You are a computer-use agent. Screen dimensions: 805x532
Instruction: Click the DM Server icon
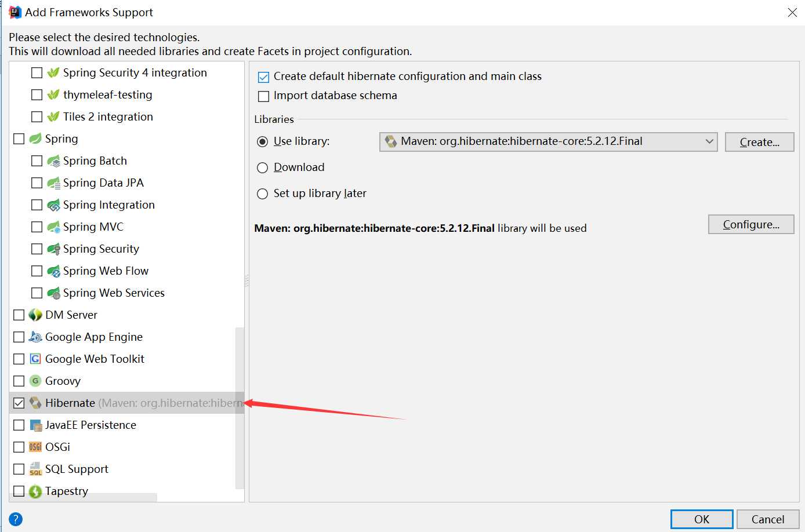coord(35,315)
